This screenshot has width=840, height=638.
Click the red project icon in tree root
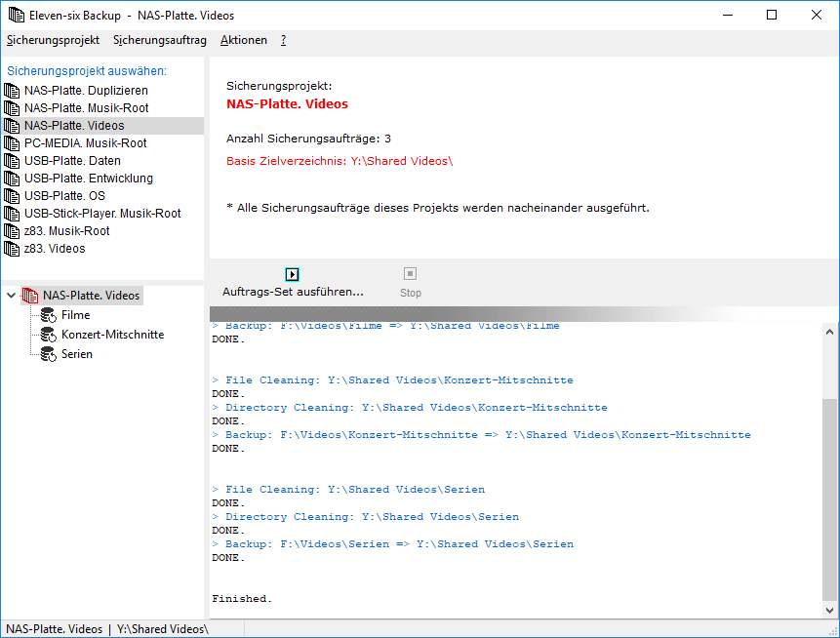29,296
